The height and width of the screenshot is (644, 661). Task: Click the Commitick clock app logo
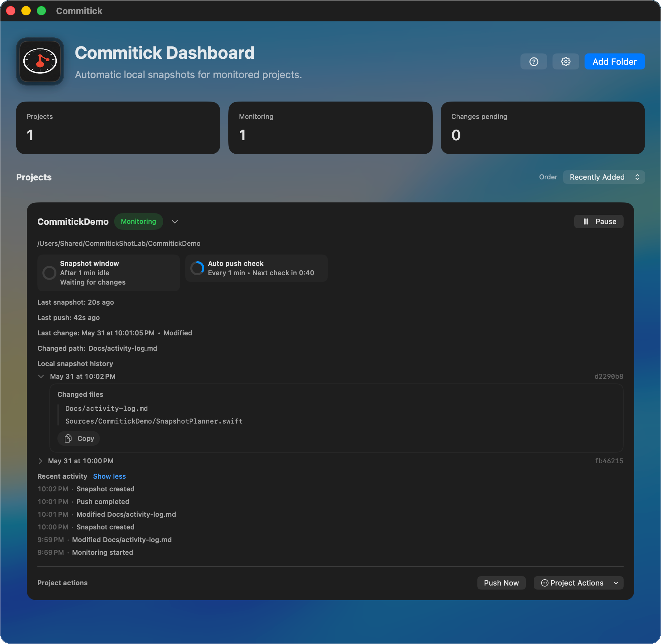point(40,61)
